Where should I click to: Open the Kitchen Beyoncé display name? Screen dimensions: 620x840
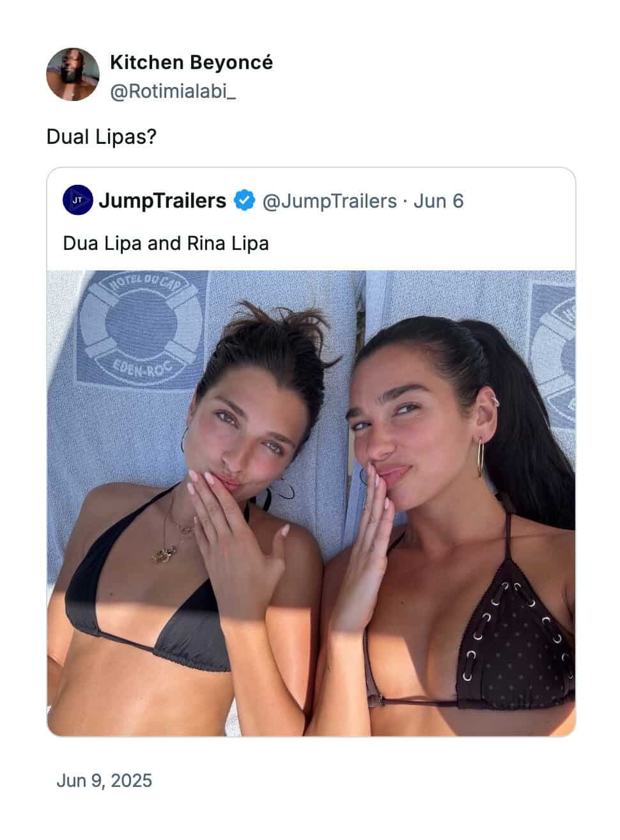point(191,62)
